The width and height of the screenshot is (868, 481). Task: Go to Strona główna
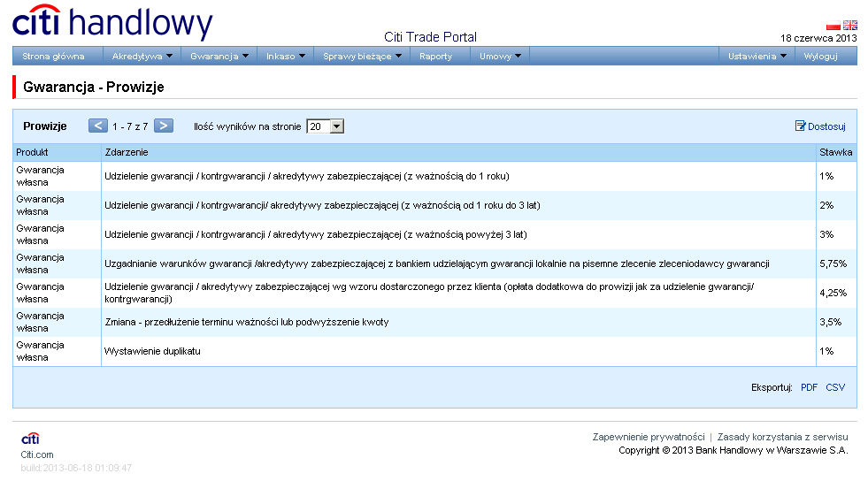click(x=53, y=57)
